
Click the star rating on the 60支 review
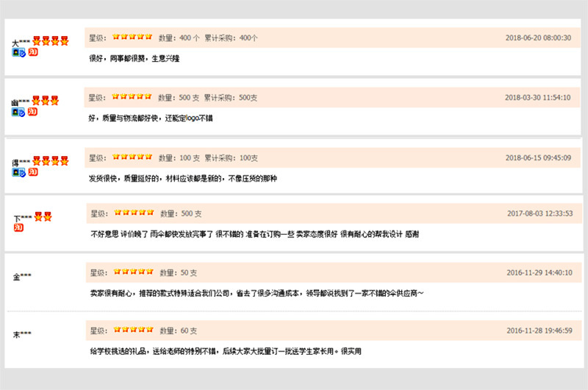pyautogui.click(x=134, y=330)
